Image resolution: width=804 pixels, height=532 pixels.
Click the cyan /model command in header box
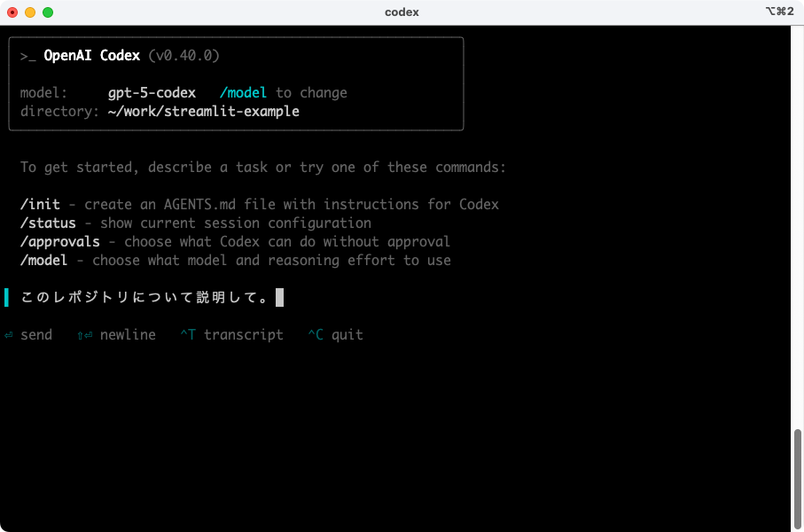point(243,93)
